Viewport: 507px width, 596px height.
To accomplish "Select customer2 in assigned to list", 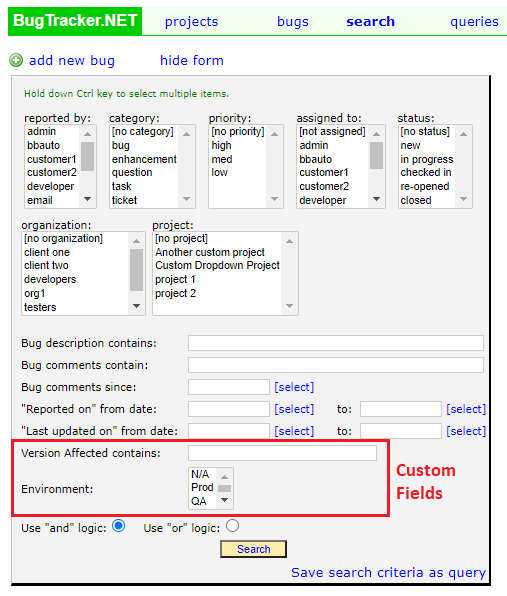I will [324, 187].
